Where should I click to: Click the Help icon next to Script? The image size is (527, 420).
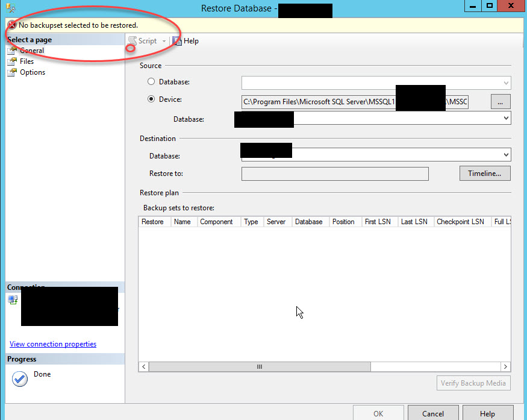176,40
